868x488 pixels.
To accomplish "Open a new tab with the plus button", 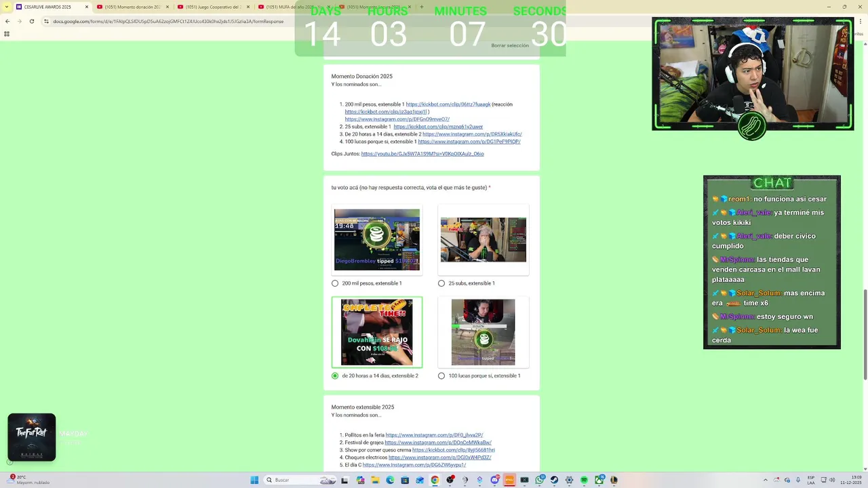I will click(421, 7).
